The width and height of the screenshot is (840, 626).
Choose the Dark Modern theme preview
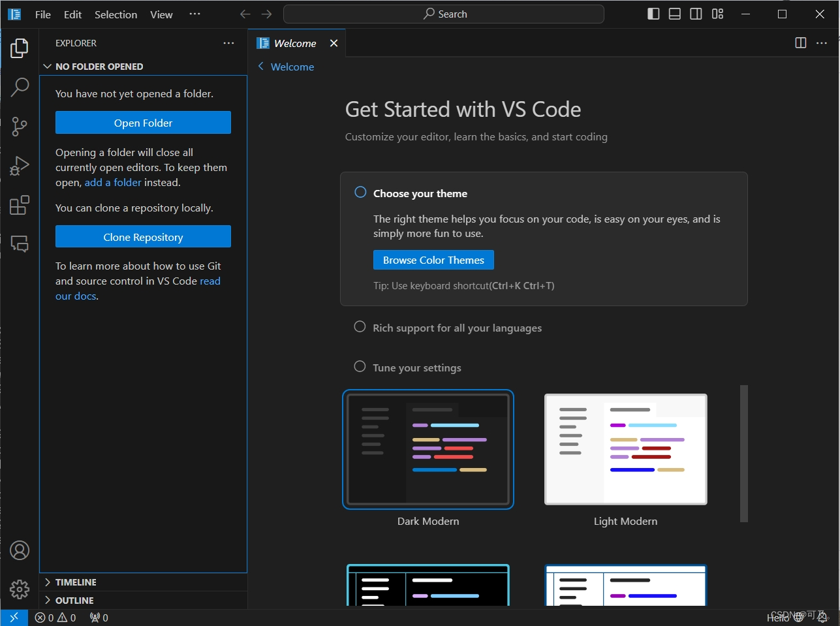pos(428,449)
